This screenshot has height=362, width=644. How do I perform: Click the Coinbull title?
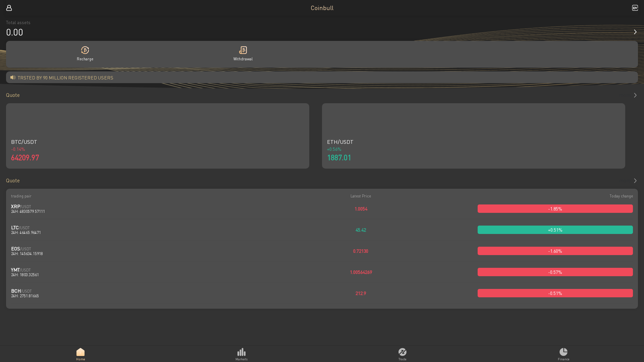pos(322,8)
